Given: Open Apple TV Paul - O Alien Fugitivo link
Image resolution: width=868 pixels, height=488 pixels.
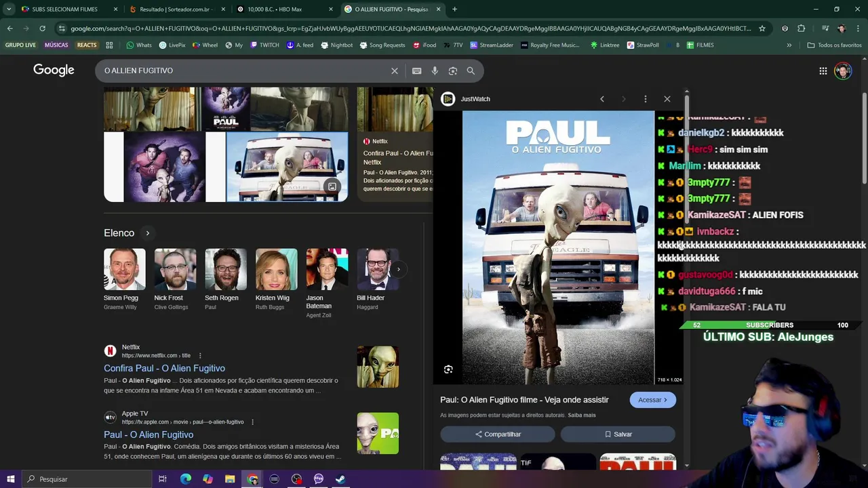Looking at the screenshot, I should point(149,434).
